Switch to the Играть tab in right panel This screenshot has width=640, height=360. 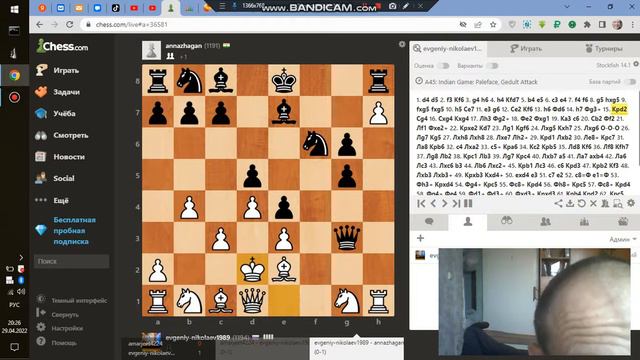526,49
